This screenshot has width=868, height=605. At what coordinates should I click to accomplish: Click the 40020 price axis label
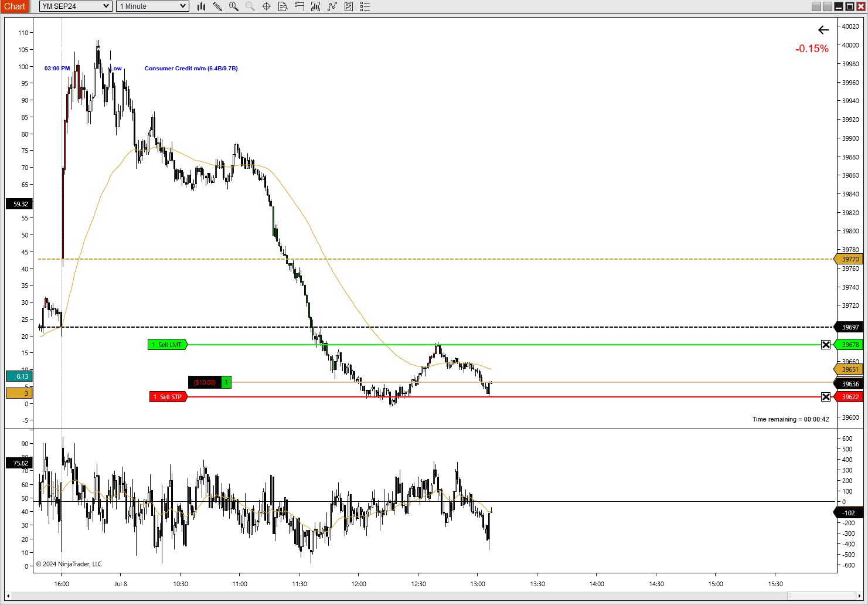tap(850, 26)
